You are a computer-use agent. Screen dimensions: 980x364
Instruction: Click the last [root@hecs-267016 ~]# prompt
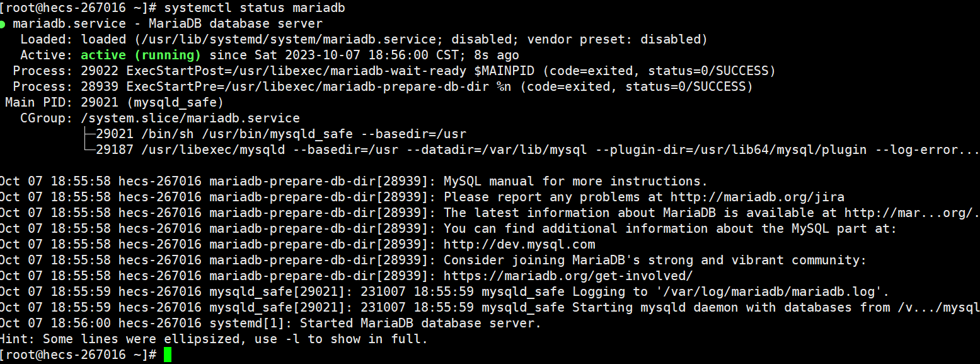click(x=78, y=355)
